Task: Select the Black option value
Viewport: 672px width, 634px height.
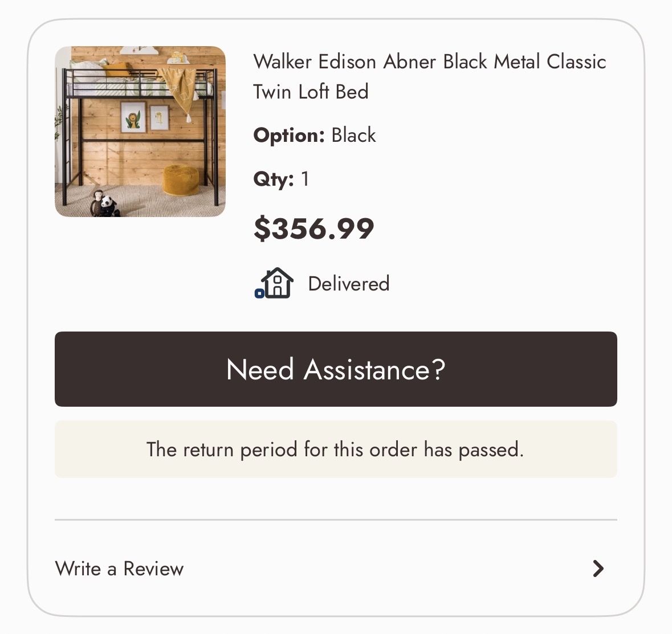Action: click(x=353, y=136)
